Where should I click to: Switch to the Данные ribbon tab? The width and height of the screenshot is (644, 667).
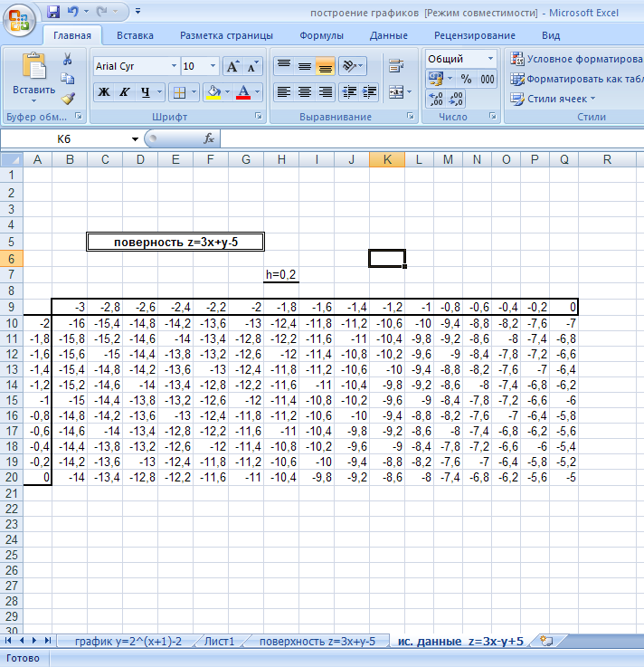click(x=389, y=35)
